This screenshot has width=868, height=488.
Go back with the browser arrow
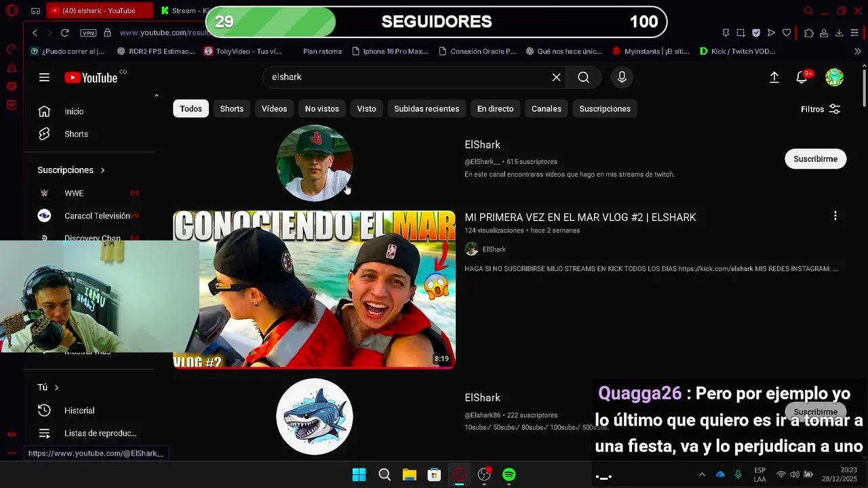tap(35, 33)
